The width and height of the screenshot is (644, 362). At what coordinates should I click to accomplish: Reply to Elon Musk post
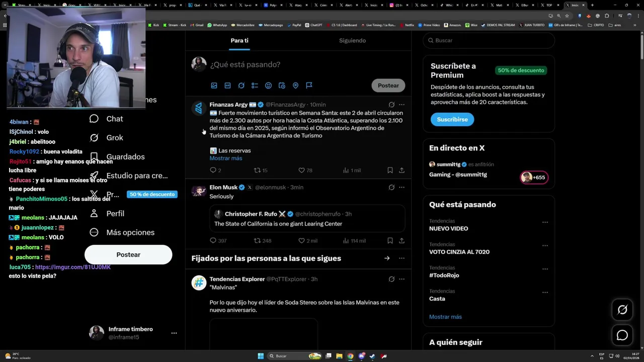coord(218,241)
